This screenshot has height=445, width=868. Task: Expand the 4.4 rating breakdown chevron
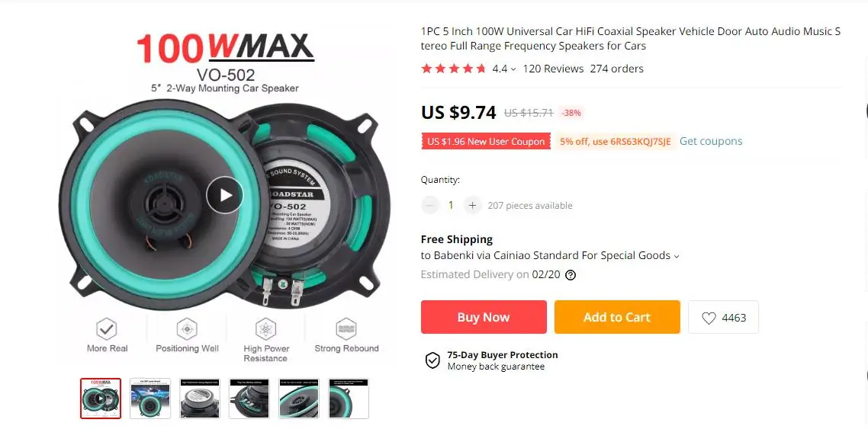coord(513,69)
